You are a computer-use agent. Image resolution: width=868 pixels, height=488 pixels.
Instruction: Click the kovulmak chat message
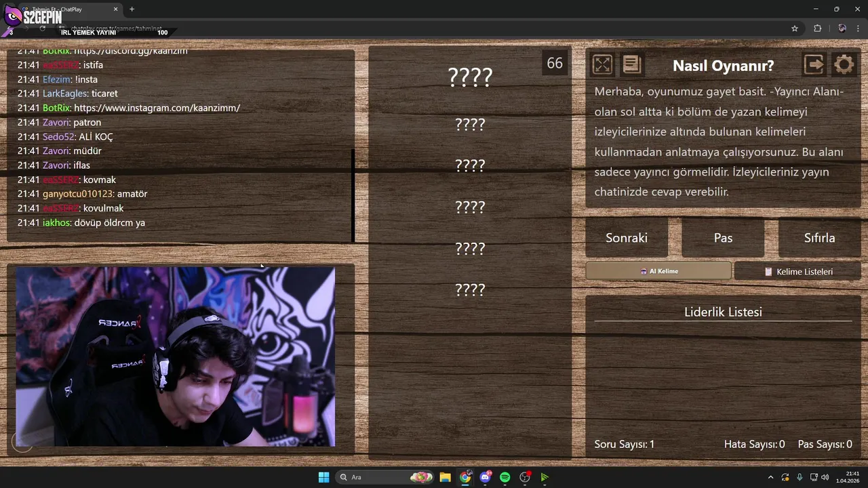pyautogui.click(x=71, y=208)
